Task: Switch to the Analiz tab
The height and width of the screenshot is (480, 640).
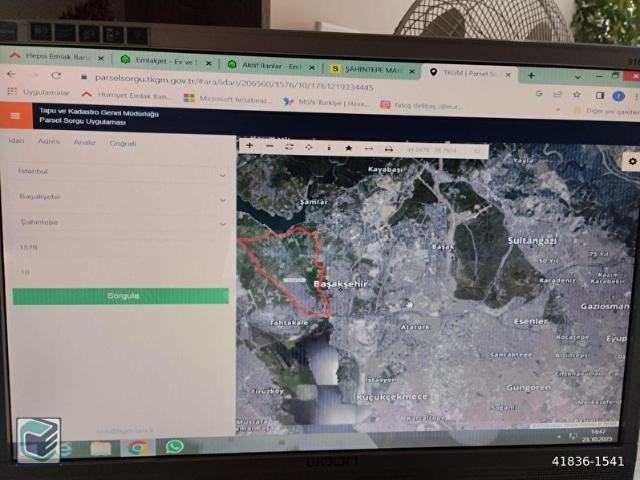Action: (x=84, y=142)
